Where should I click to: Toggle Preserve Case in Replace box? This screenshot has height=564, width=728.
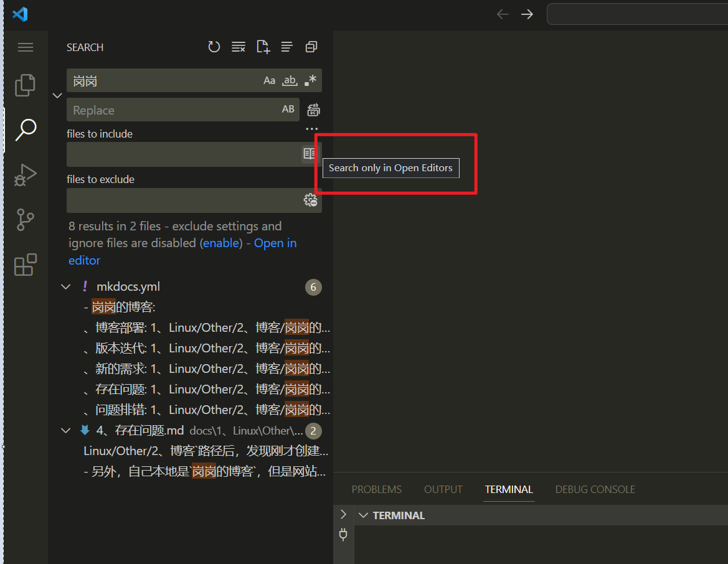pos(288,109)
